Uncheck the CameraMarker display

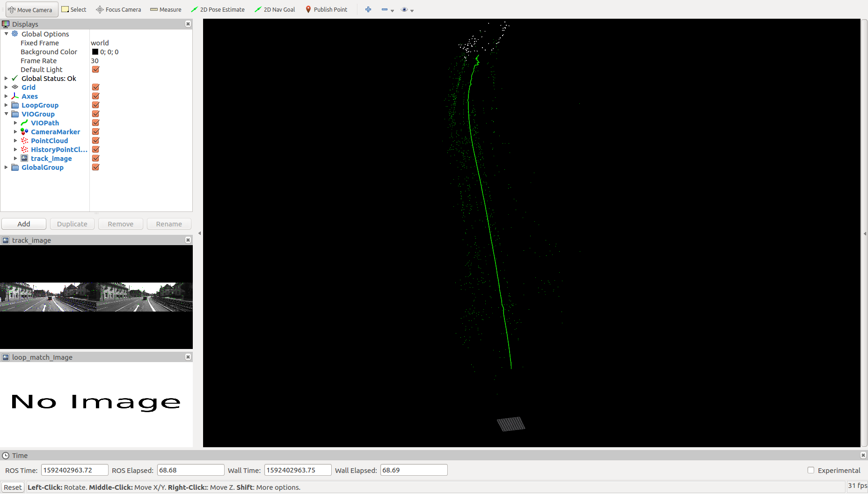tap(95, 131)
